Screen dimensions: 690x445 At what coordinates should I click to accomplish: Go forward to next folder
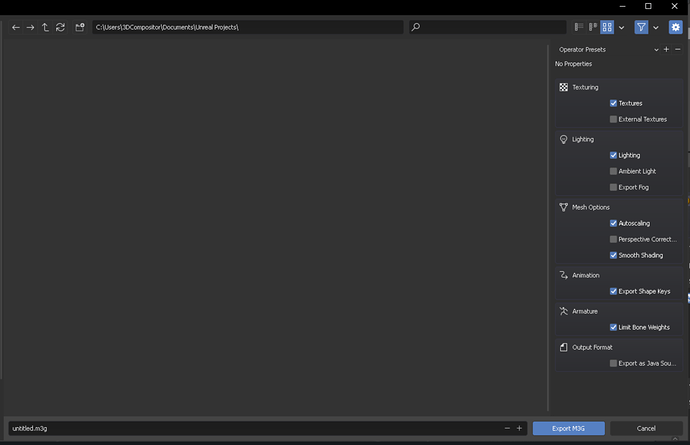pos(30,27)
